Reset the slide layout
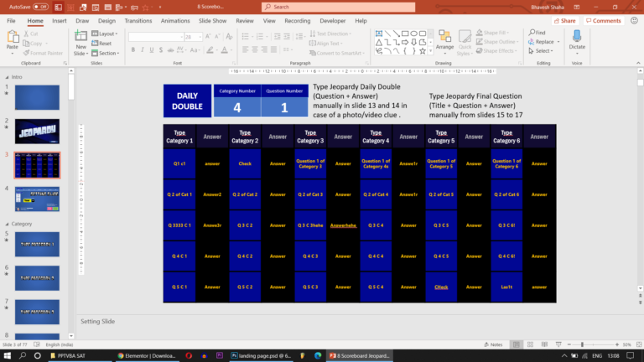The height and width of the screenshot is (362, 644). point(101,43)
